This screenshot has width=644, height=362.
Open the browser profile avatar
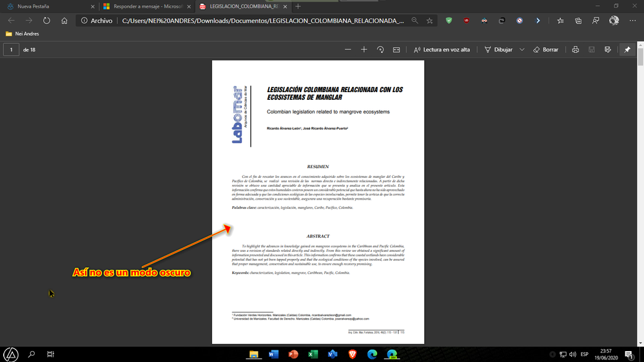pos(614,21)
